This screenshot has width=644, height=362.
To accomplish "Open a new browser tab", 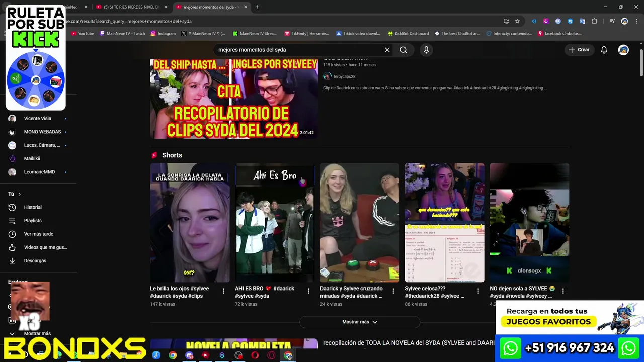I will [258, 7].
